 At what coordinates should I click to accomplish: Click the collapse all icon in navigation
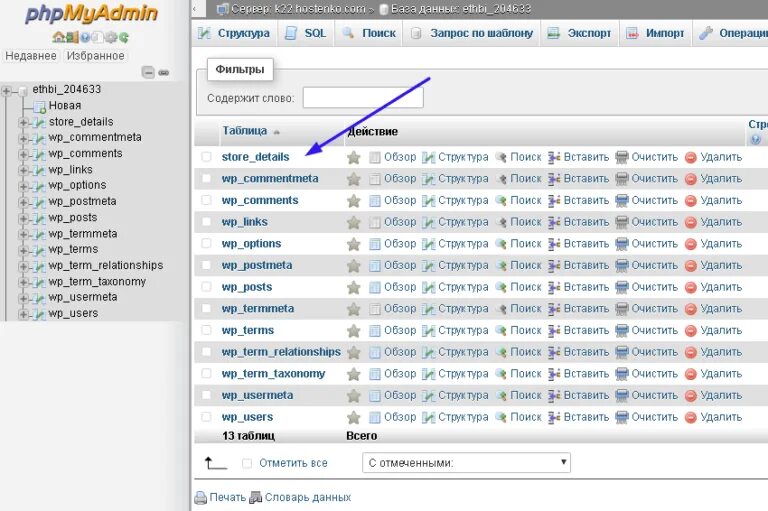(x=148, y=73)
